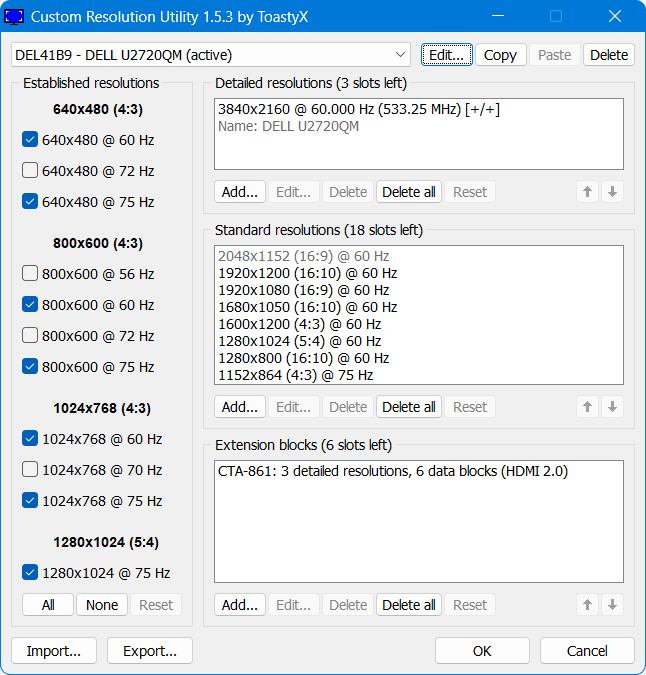The width and height of the screenshot is (646, 675).
Task: Select 1920x1080 (16:9) @ 60 Hz entry
Action: tap(307, 290)
